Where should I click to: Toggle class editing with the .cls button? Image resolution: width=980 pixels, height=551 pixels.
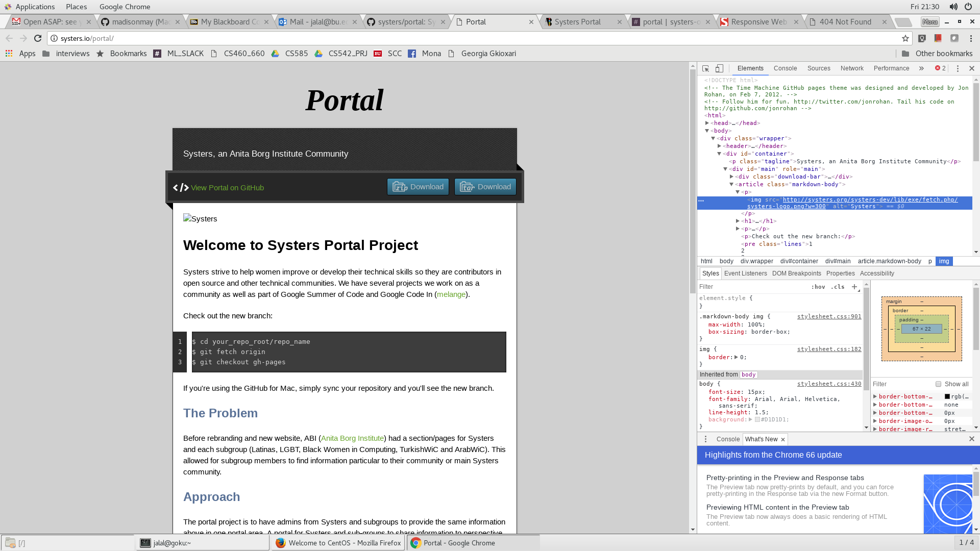(x=838, y=287)
